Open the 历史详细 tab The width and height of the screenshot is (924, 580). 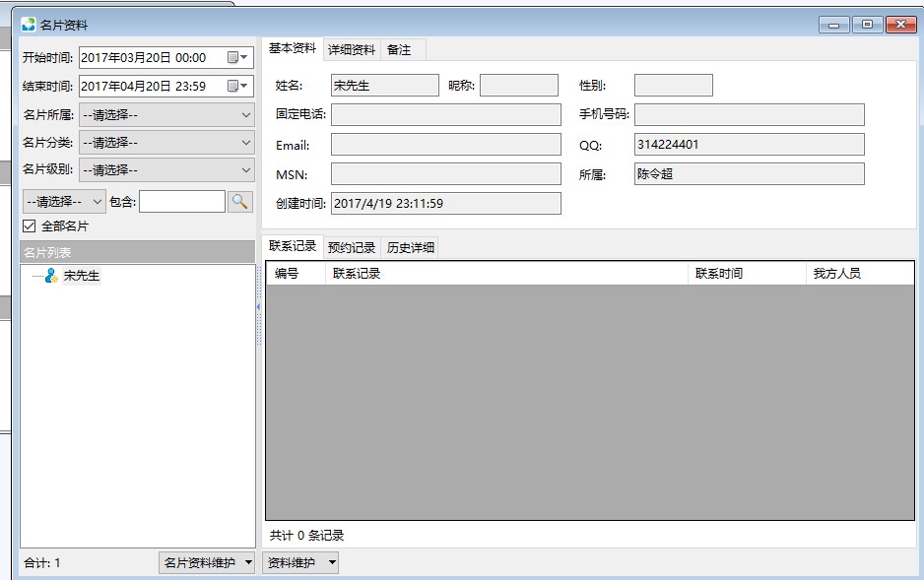(x=410, y=247)
